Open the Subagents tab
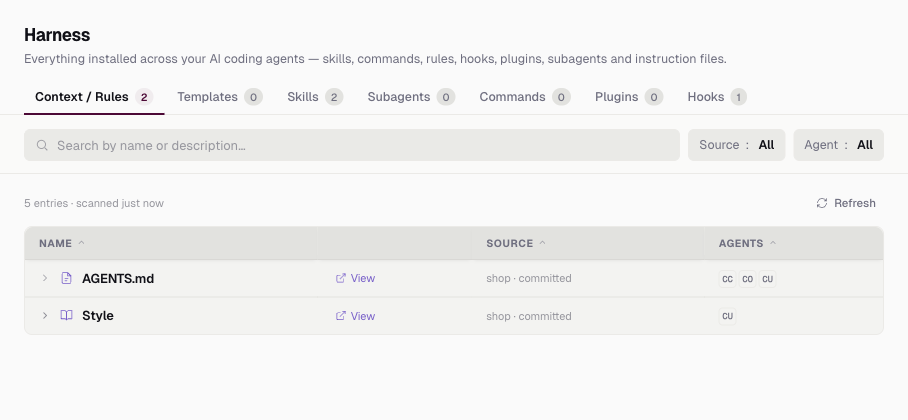Screen dimensions: 908x420 click(411, 97)
